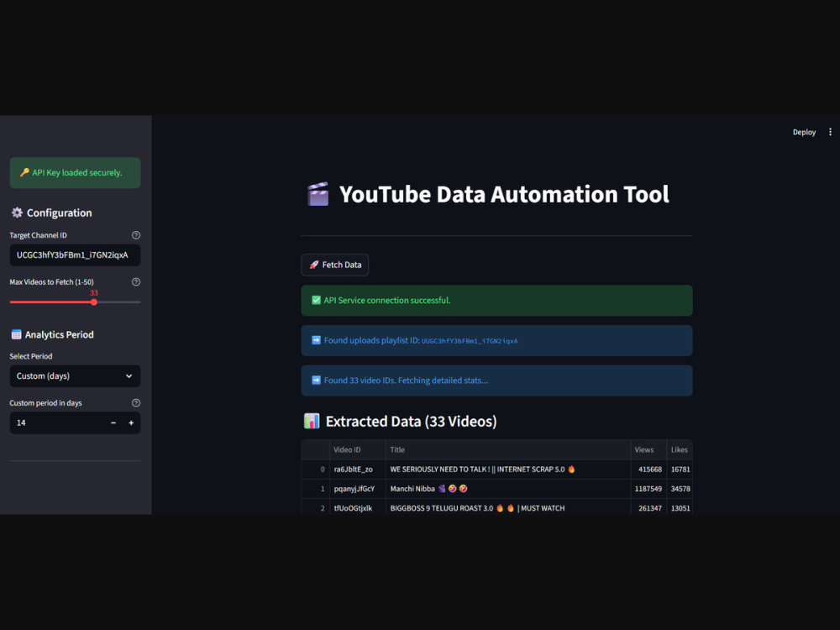Image resolution: width=840 pixels, height=630 pixels.
Task: Click likes value 13051
Action: pyautogui.click(x=680, y=508)
